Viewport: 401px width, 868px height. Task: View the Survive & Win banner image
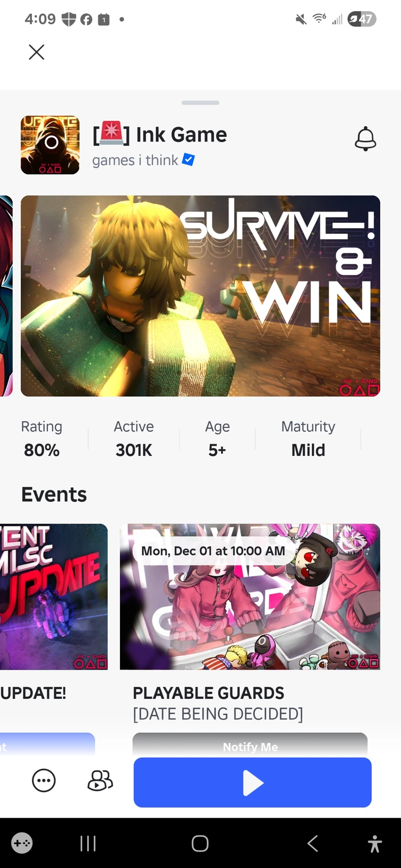click(x=200, y=296)
